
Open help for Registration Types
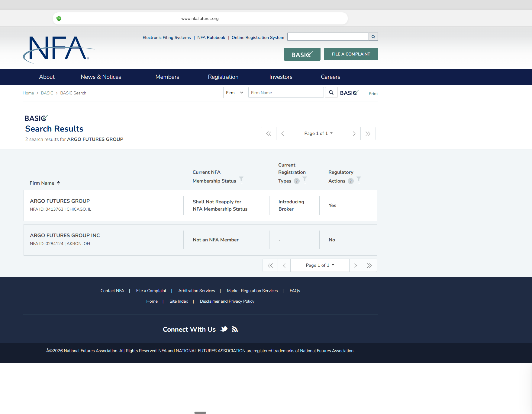(297, 181)
